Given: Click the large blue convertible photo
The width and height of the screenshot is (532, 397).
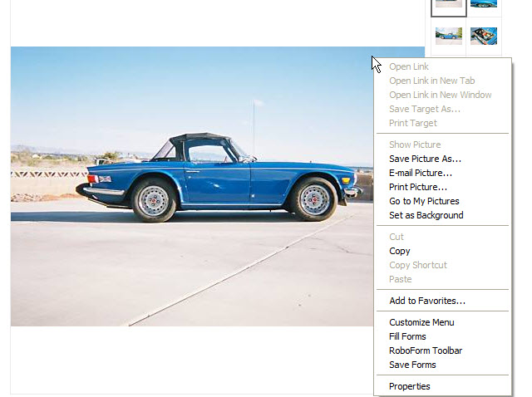Looking at the screenshot, I should [x=191, y=186].
